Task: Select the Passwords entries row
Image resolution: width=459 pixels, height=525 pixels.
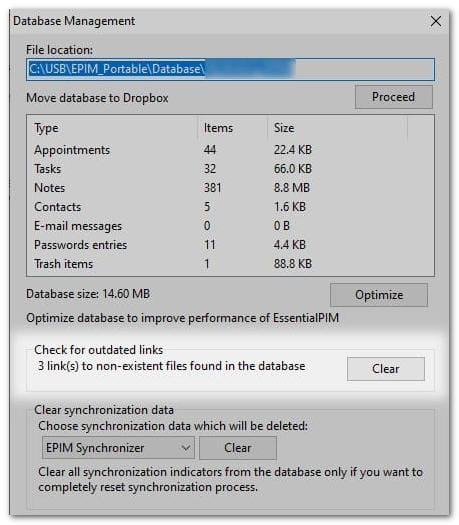Action: 230,245
